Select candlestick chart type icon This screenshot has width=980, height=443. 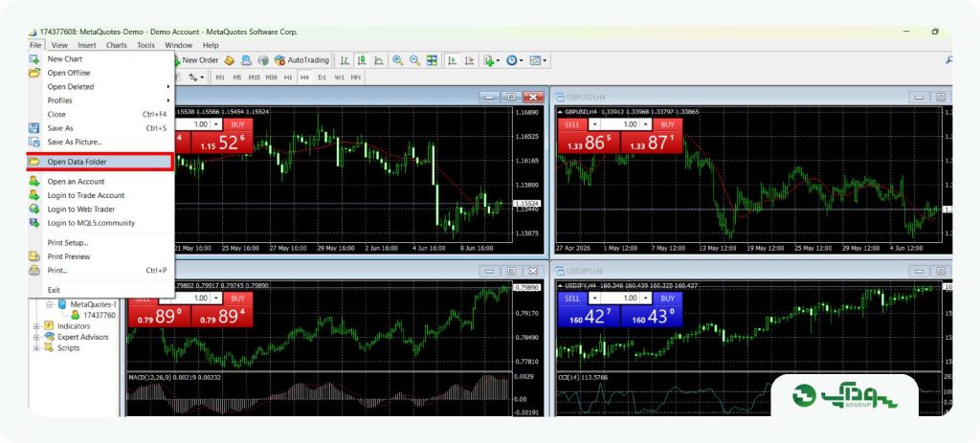pyautogui.click(x=361, y=60)
